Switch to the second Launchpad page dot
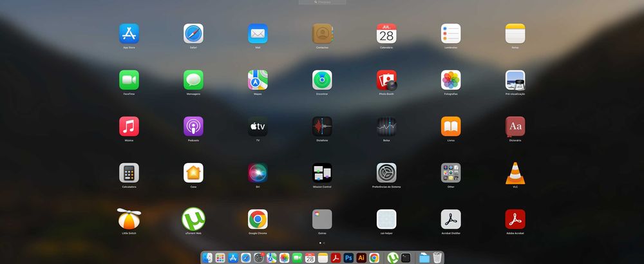This screenshot has height=264, width=644. [324, 243]
